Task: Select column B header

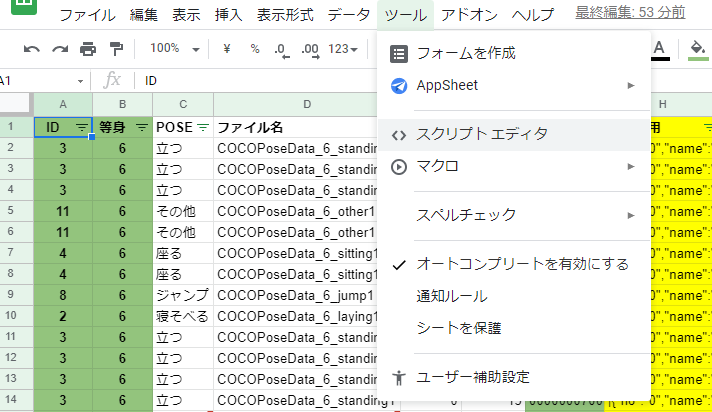Action: tap(123, 104)
